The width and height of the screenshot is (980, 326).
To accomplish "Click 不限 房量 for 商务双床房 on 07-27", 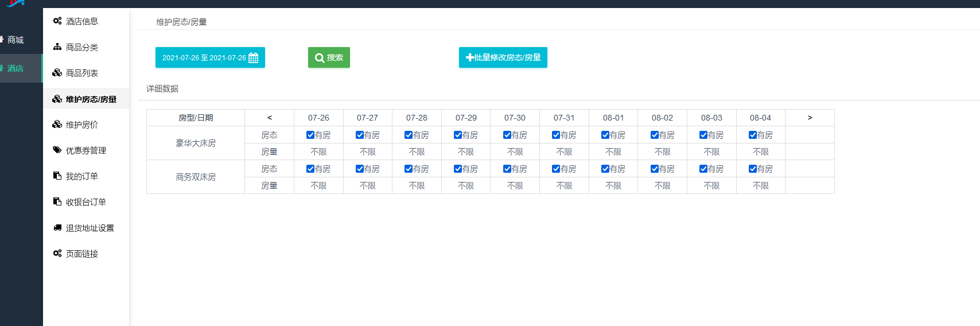I will point(368,185).
